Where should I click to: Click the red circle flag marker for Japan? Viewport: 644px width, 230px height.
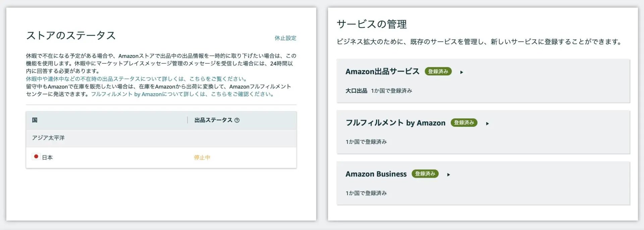(36, 156)
